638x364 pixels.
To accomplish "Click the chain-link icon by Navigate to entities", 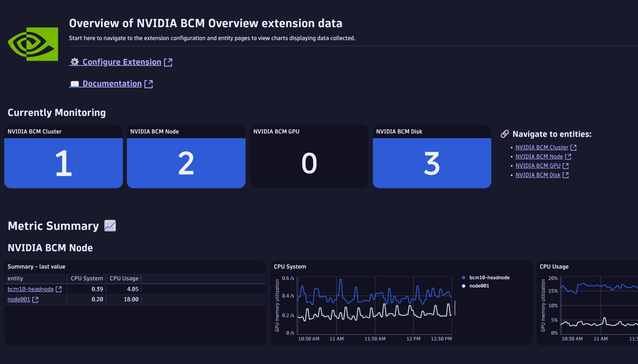I will point(504,134).
